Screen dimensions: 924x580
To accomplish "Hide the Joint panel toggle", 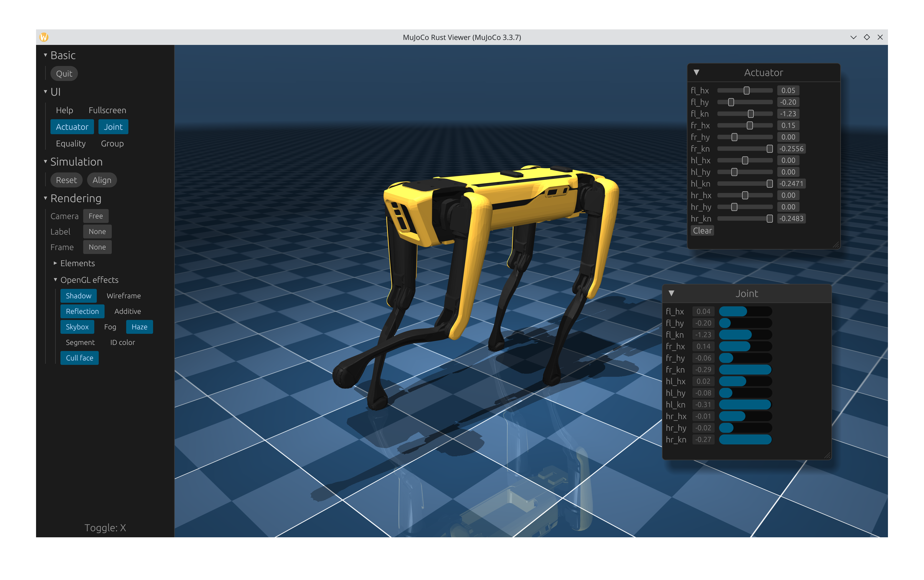I will [113, 127].
